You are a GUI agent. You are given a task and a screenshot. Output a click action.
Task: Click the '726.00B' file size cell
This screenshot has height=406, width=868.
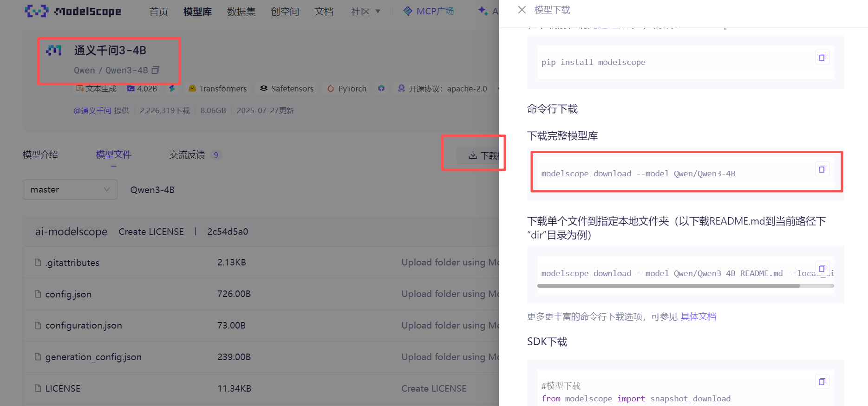[x=234, y=294]
